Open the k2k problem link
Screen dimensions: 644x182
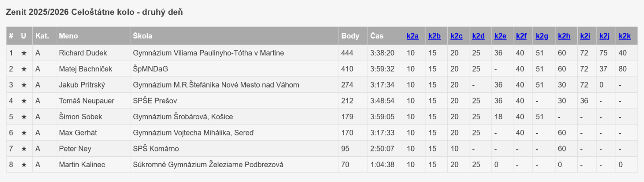coord(625,36)
